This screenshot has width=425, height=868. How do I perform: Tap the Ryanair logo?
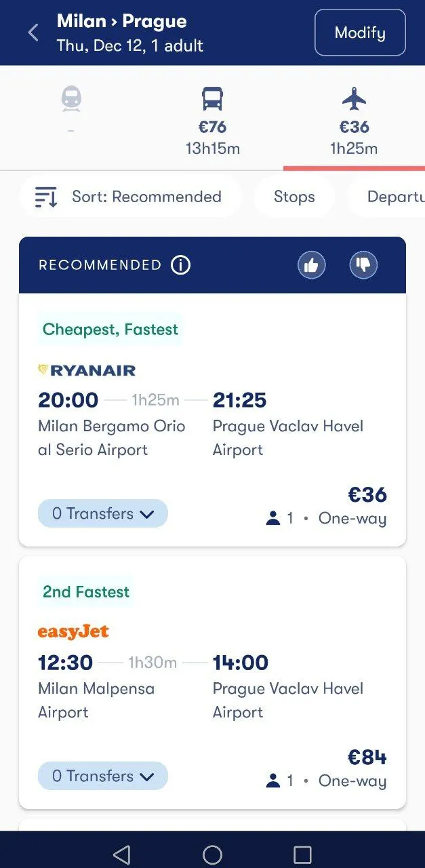click(87, 370)
